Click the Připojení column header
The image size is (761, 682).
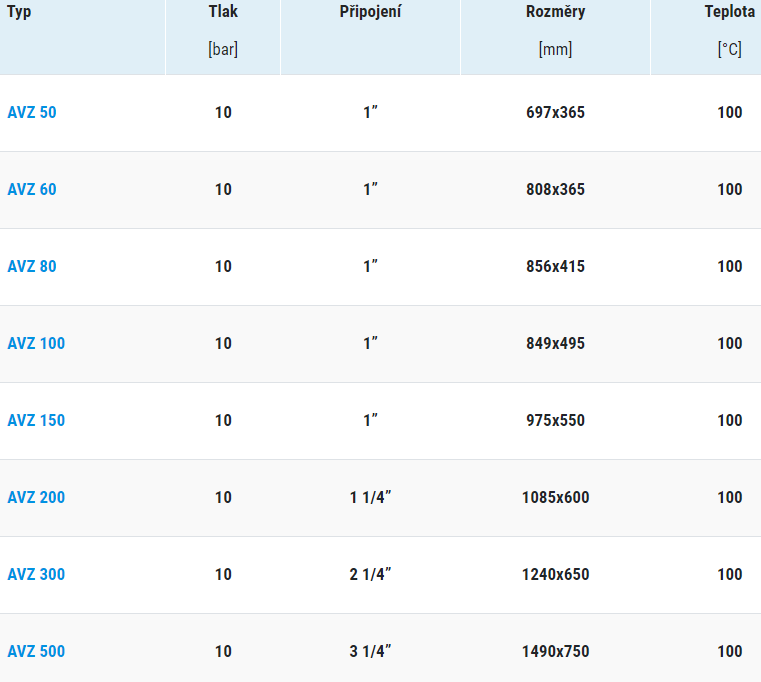[370, 12]
